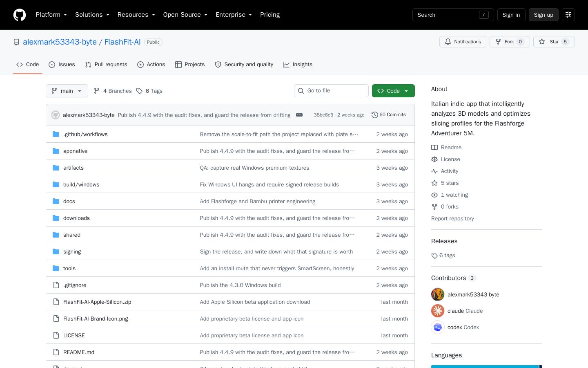Screen dimensions: 588x368
Task: Click the magnifier icon in Go to file
Action: click(301, 91)
